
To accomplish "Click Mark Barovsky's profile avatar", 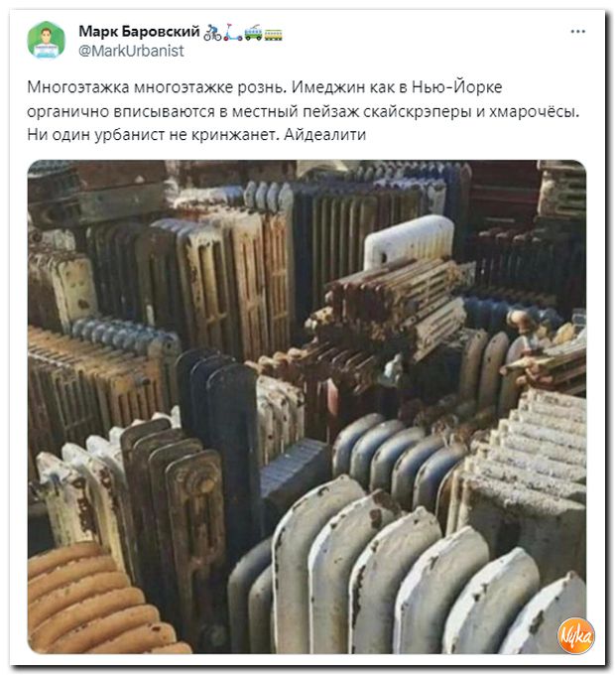I will 46,40.
